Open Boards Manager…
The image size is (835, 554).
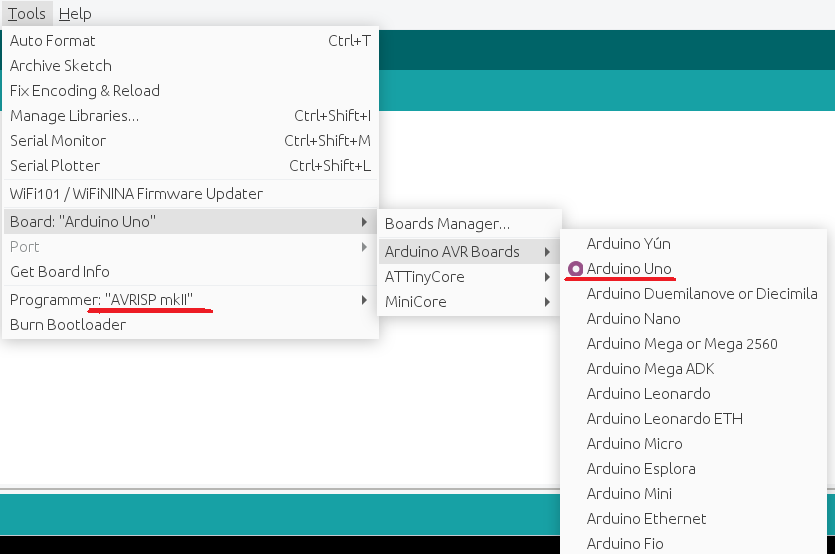point(469,224)
